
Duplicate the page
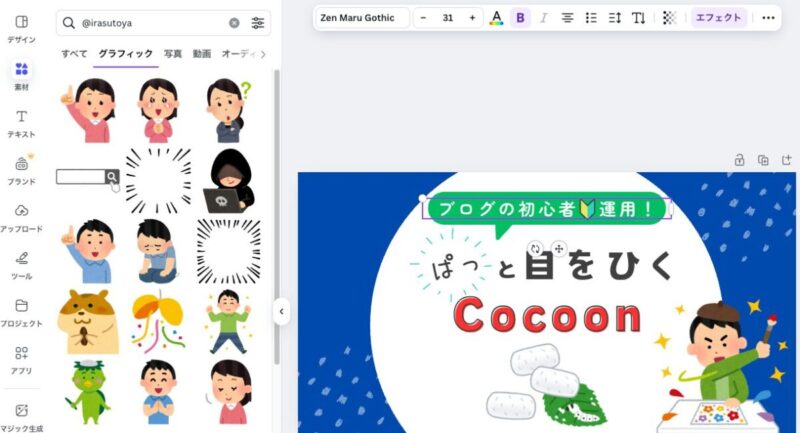click(x=763, y=160)
